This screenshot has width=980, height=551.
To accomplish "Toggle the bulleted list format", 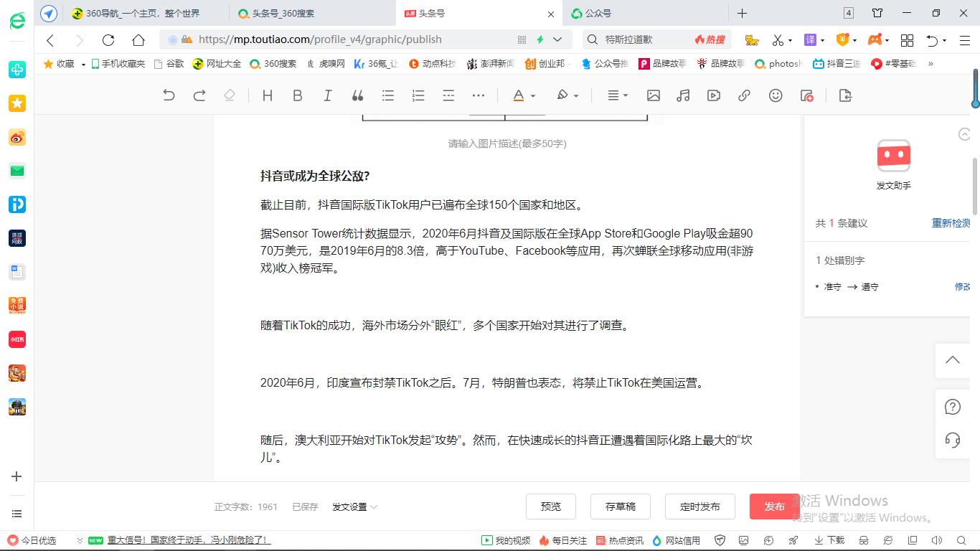I will coord(387,95).
